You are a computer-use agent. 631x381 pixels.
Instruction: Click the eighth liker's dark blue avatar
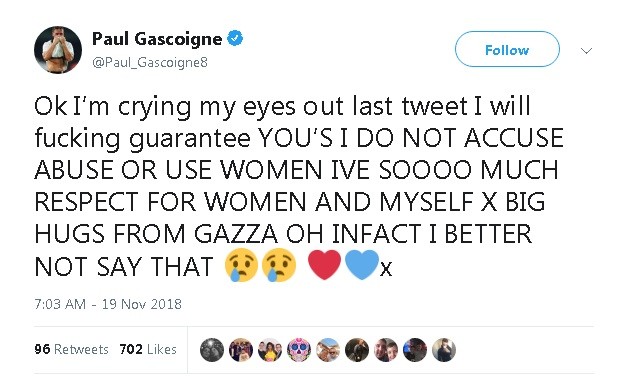tap(415, 350)
